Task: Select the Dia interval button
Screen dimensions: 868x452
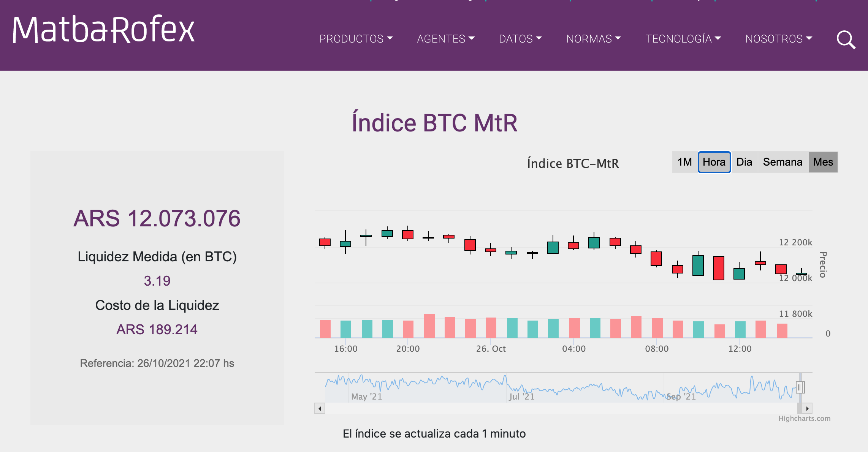Action: [744, 162]
